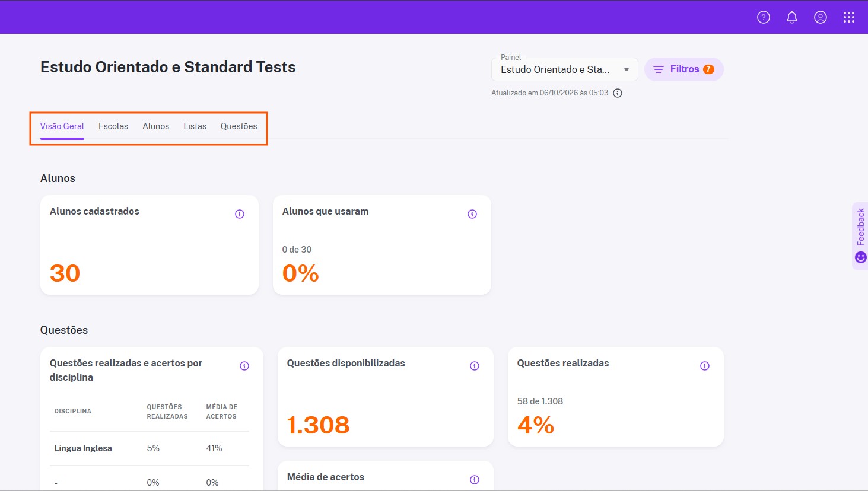The image size is (868, 491).
Task: Click the 30 registered students value
Action: pyautogui.click(x=65, y=273)
